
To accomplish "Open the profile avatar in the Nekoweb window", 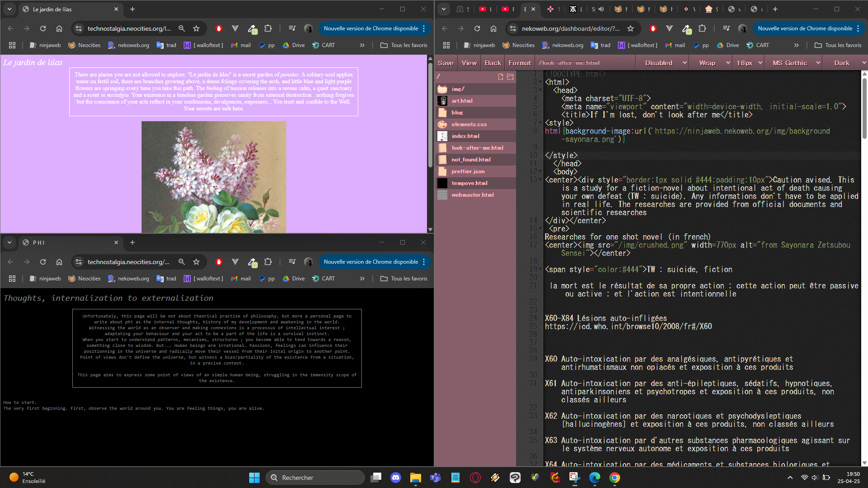I will click(743, 28).
